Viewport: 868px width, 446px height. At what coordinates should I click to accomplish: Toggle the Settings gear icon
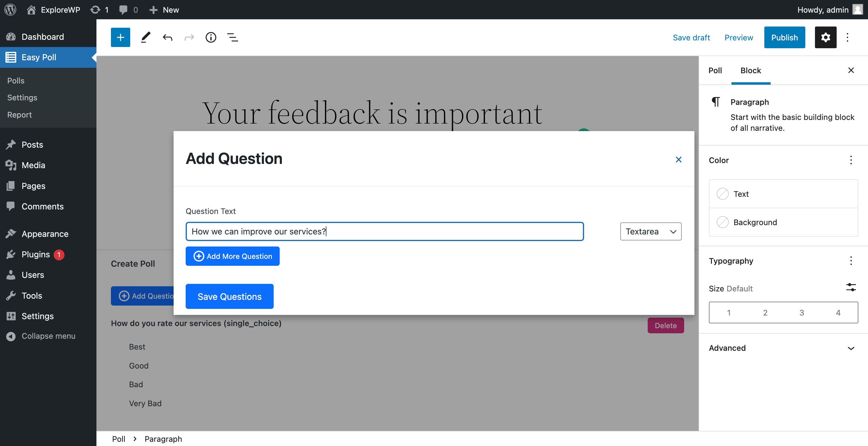(x=825, y=37)
